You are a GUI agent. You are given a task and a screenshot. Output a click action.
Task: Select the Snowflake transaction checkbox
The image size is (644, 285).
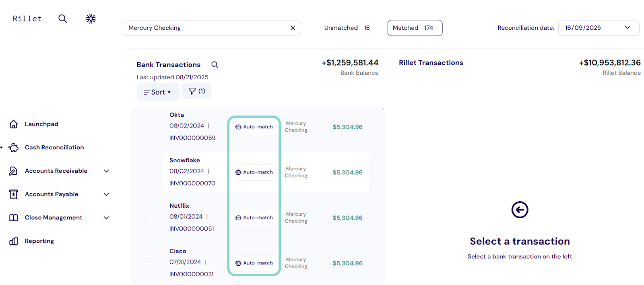[x=150, y=174]
